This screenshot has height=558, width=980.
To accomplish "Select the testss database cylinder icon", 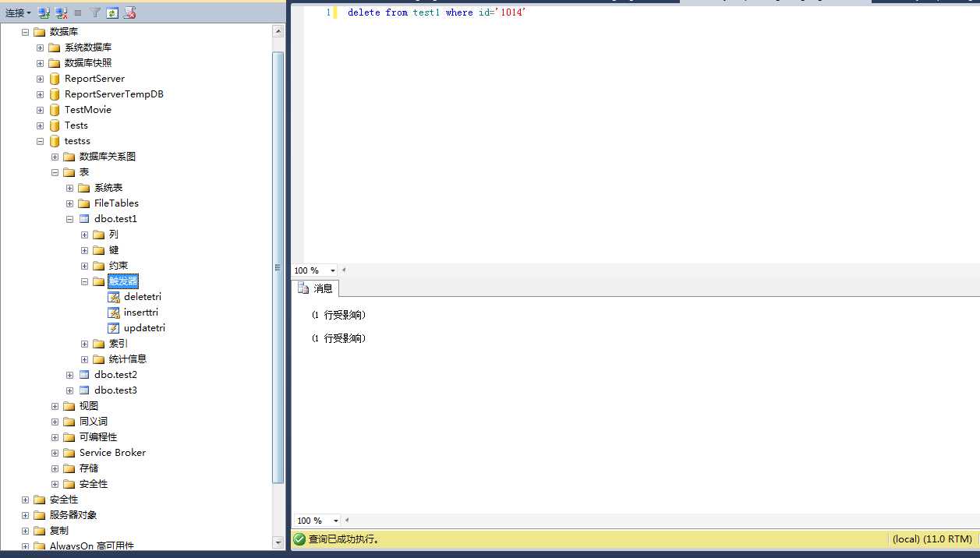I will coord(54,141).
